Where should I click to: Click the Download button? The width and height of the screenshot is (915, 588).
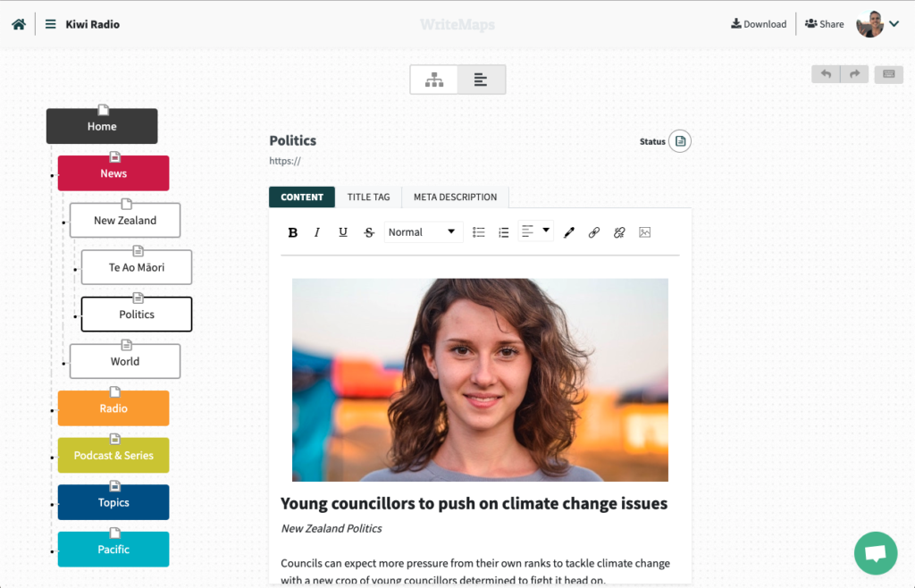tap(759, 24)
